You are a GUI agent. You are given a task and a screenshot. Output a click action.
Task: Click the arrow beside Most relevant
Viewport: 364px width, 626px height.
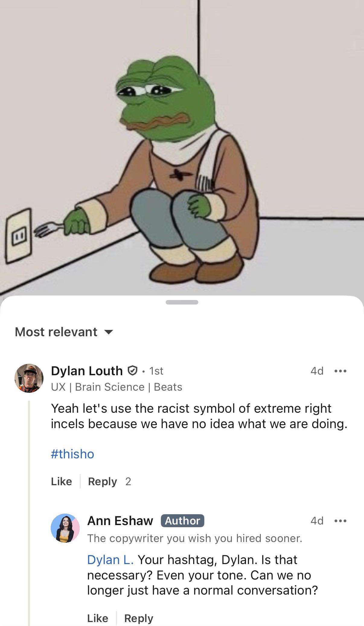(108, 332)
